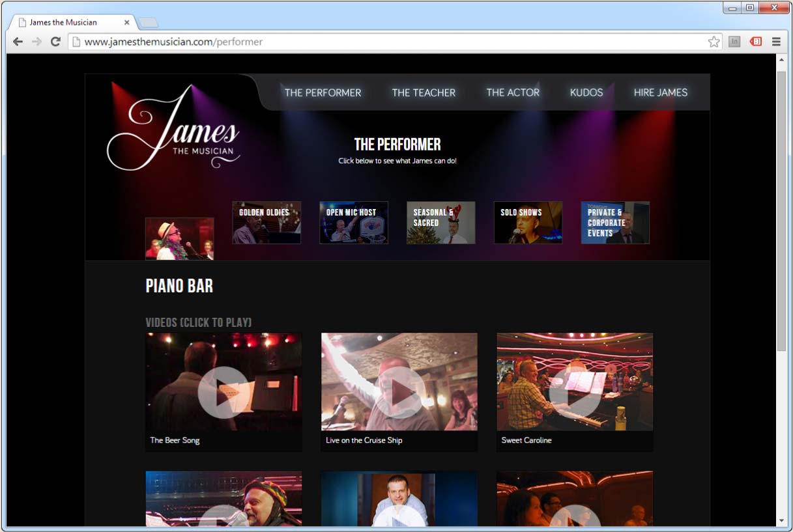
Task: Click the gray 'In' extension icon
Action: click(x=734, y=42)
